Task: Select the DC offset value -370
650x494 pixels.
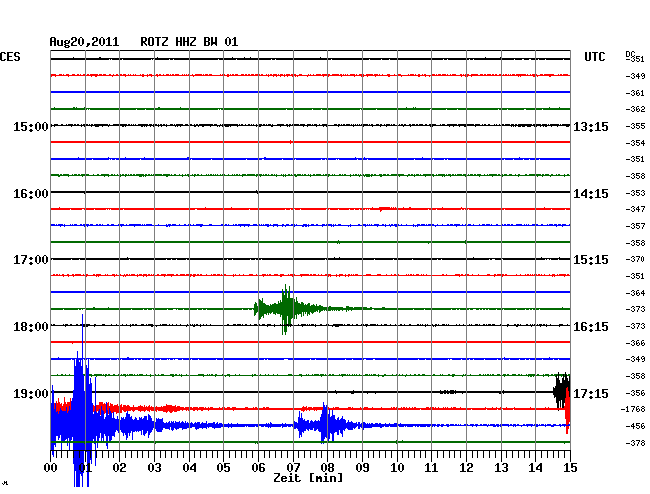Action: coord(635,259)
